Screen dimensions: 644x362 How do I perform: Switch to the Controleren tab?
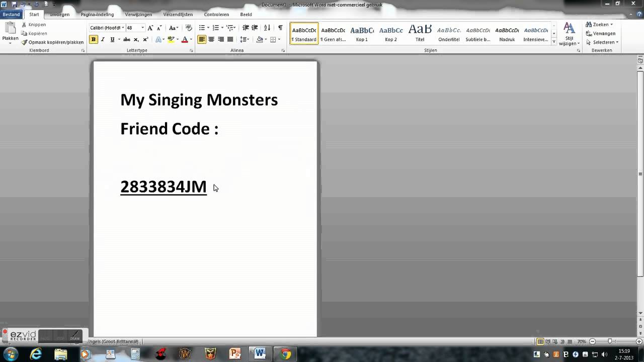click(x=216, y=15)
